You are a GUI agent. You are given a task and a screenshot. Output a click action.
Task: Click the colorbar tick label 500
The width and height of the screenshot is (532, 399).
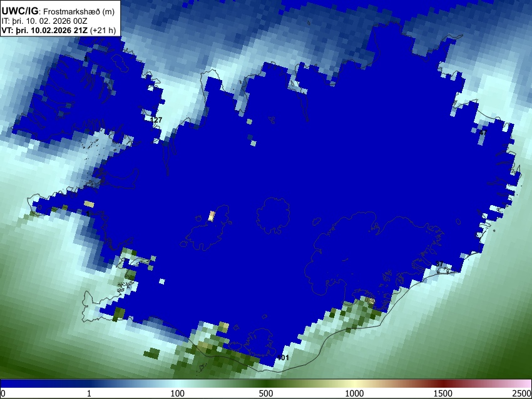click(x=266, y=393)
